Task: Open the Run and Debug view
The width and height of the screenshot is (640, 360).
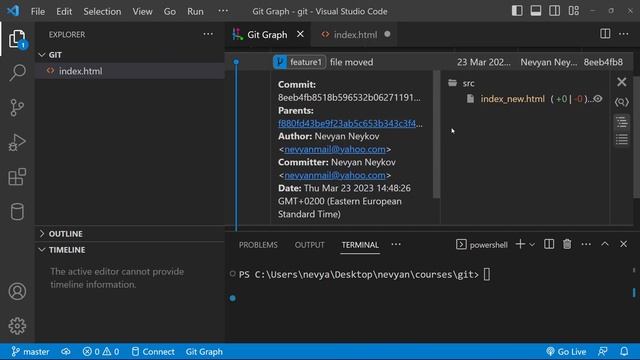Action: click(17, 142)
